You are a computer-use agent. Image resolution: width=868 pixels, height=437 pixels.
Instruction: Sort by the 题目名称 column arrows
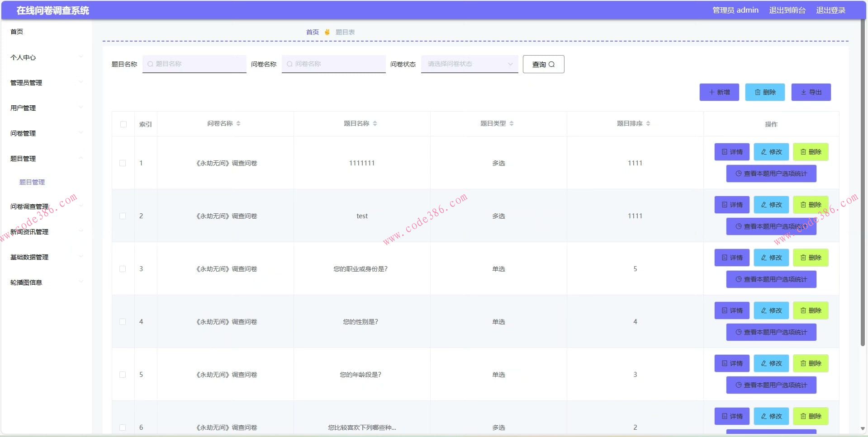[x=375, y=123]
